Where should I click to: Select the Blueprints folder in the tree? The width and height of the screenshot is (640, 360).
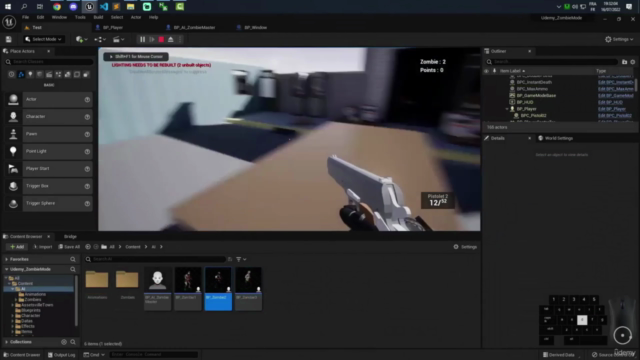(x=30, y=310)
